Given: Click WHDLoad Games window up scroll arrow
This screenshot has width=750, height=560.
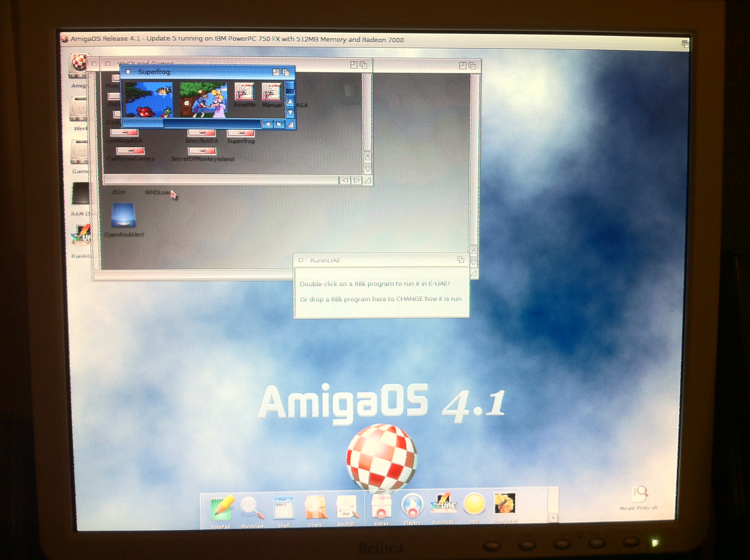Looking at the screenshot, I should 367,157.
